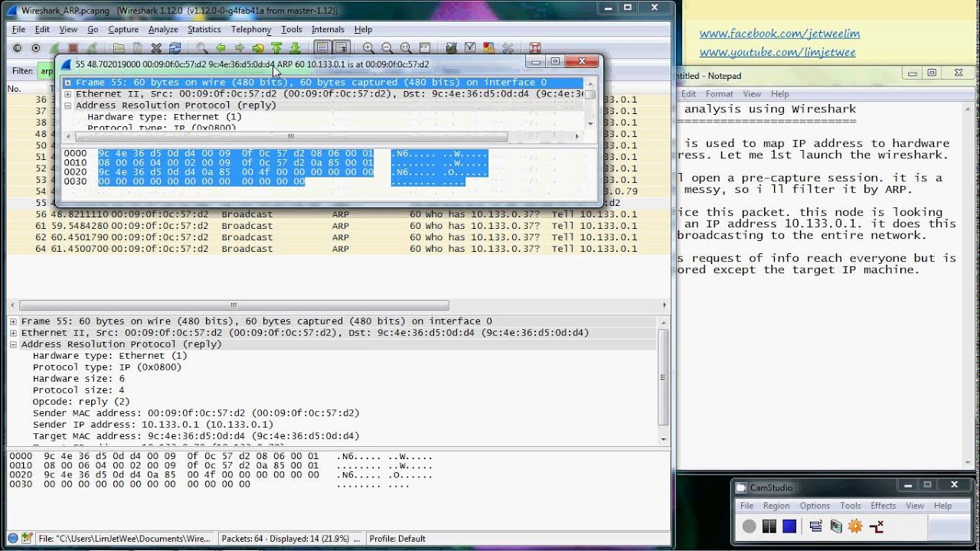Toggle packet list colorization
Screen dimensions: 980x551
(322, 47)
